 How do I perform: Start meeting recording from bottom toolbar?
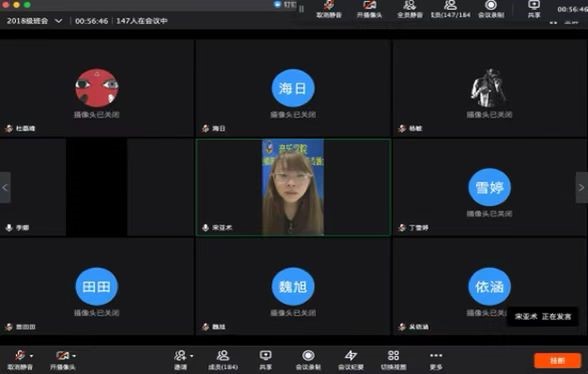pyautogui.click(x=308, y=359)
